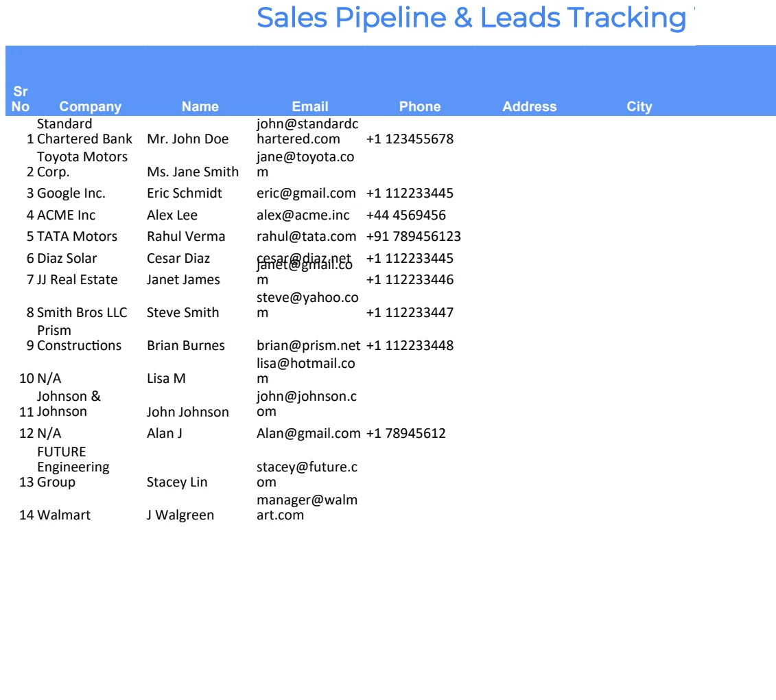Click the Lisa M name cell
Screen dimensions: 776x700
(166, 379)
